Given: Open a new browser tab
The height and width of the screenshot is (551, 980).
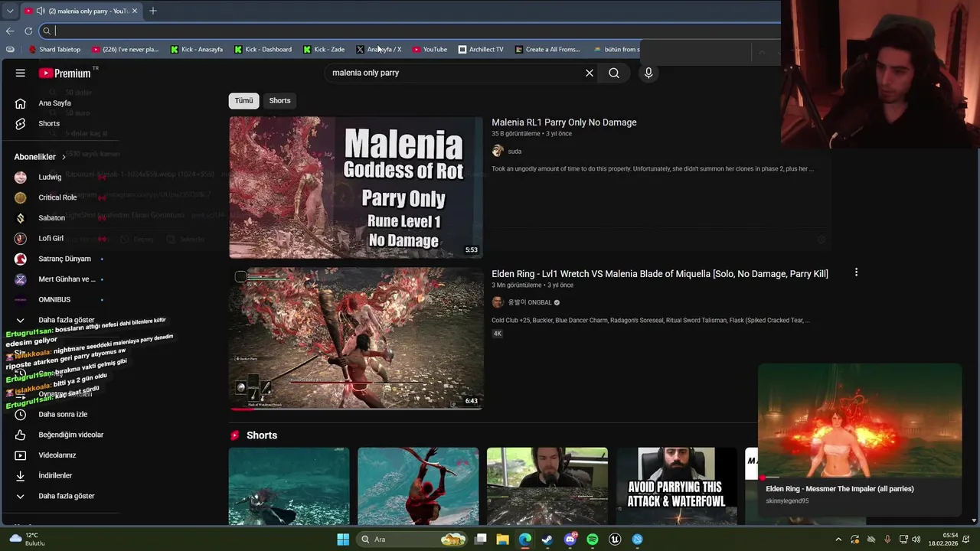Looking at the screenshot, I should 153,11.
